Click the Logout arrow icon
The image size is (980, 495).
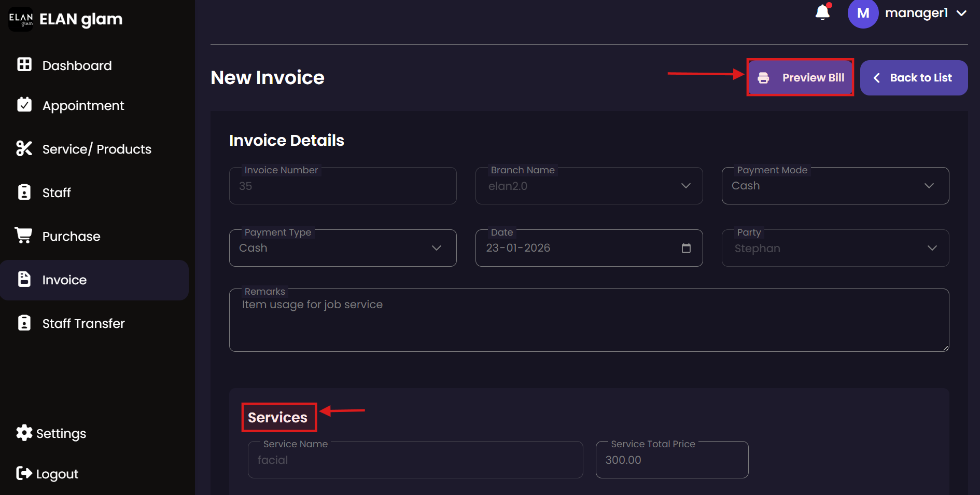pos(24,473)
